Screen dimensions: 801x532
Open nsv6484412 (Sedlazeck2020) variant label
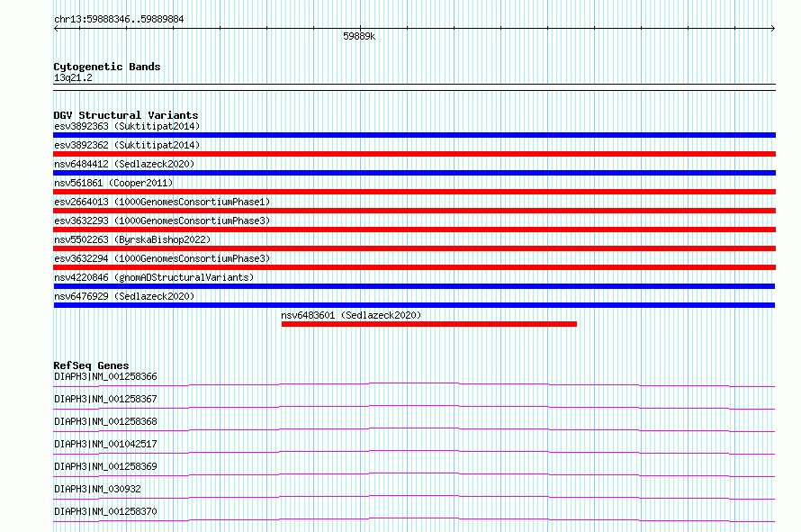[x=124, y=164]
